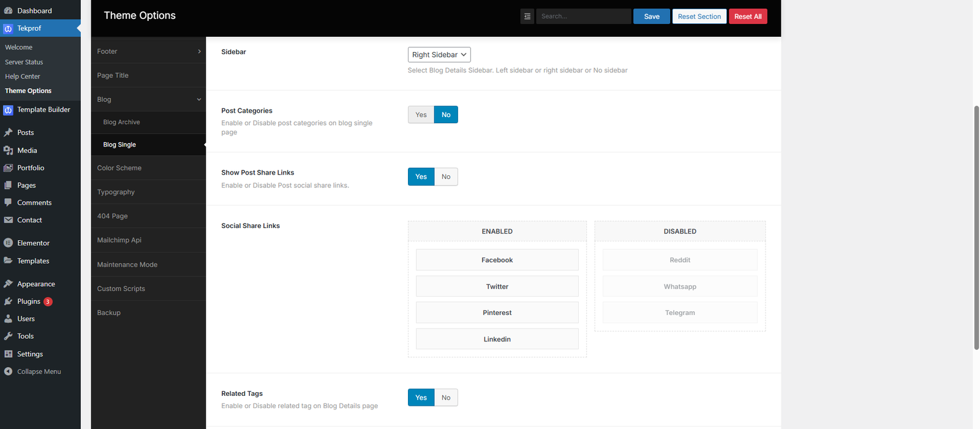Open the Right Sidebar dropdown
Viewport: 980px width, 429px height.
pyautogui.click(x=439, y=55)
